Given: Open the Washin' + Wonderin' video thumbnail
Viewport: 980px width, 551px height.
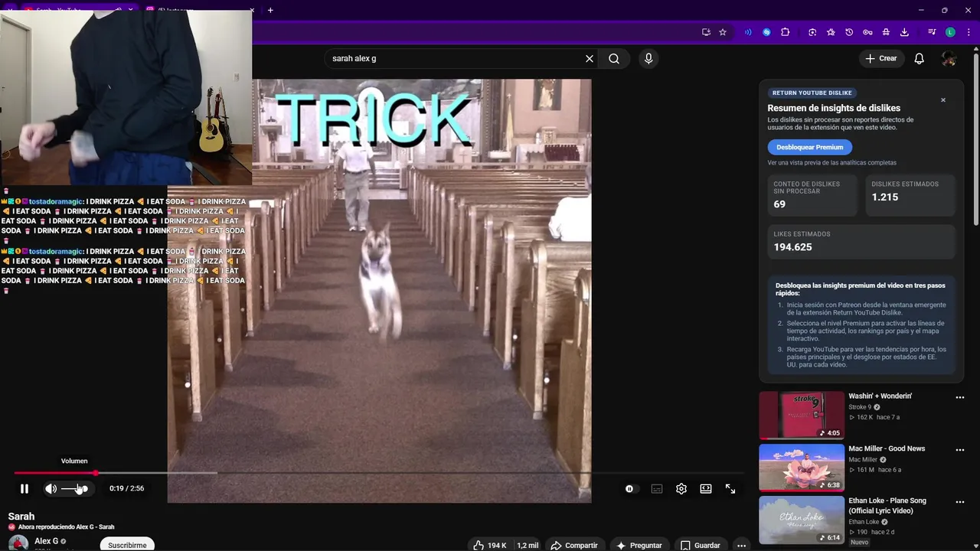Looking at the screenshot, I should (x=802, y=415).
